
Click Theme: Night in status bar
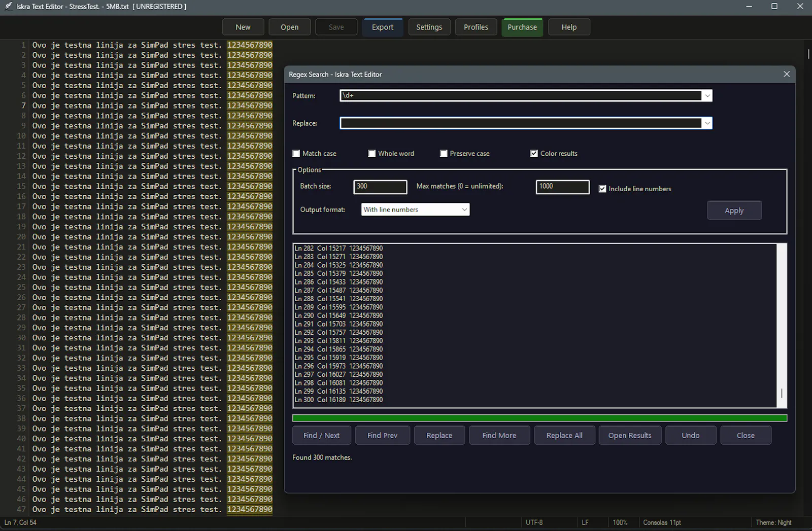pyautogui.click(x=774, y=522)
